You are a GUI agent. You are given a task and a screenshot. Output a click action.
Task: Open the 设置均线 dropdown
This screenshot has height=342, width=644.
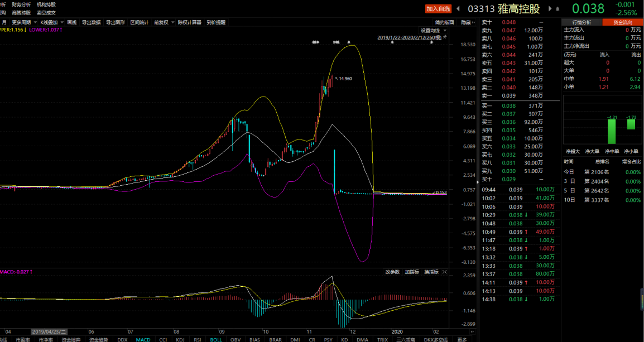433,30
